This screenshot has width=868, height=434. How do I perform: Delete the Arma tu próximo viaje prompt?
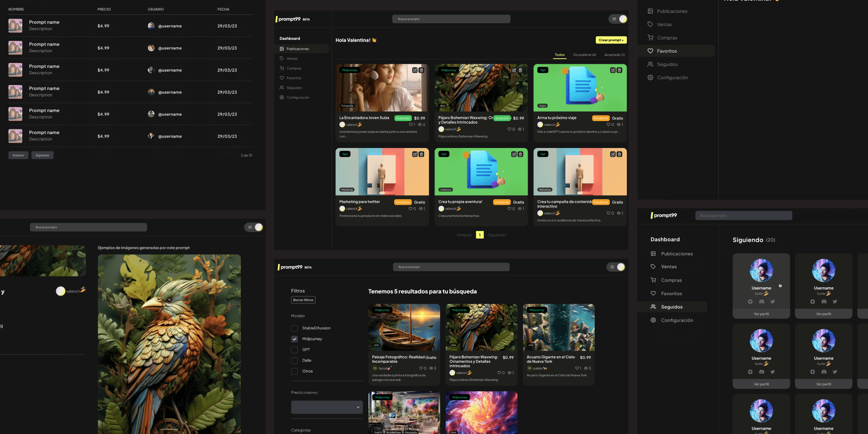pyautogui.click(x=619, y=70)
